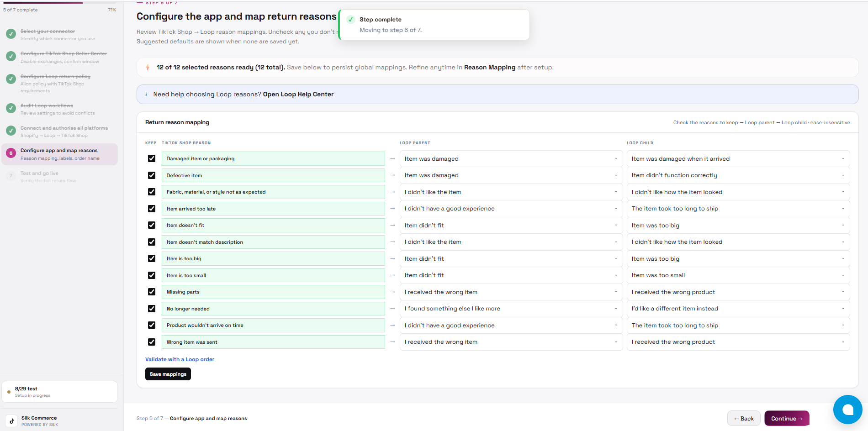The width and height of the screenshot is (868, 431).
Task: Toggle the Item doesn't fit checkbox
Action: coord(152,225)
